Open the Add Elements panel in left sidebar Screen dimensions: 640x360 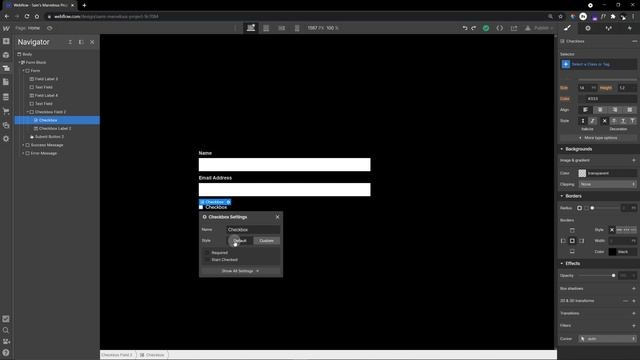click(6, 41)
